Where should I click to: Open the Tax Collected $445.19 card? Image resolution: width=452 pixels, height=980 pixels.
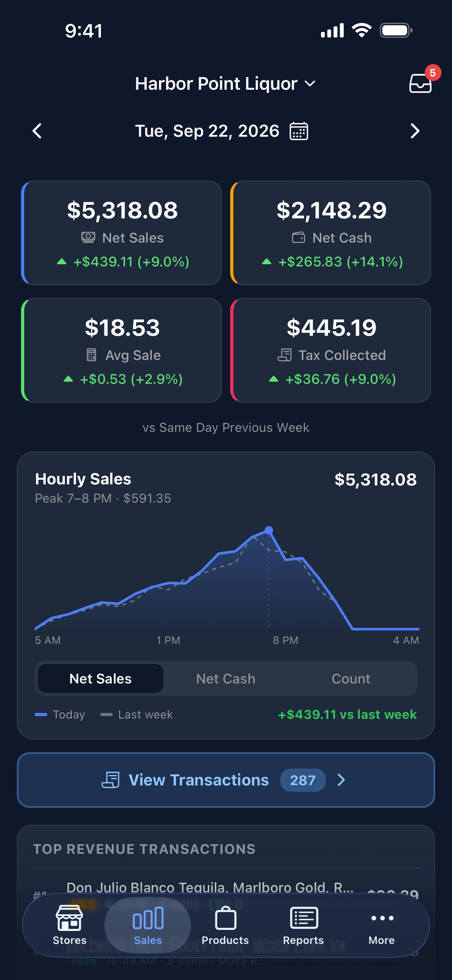coord(331,350)
